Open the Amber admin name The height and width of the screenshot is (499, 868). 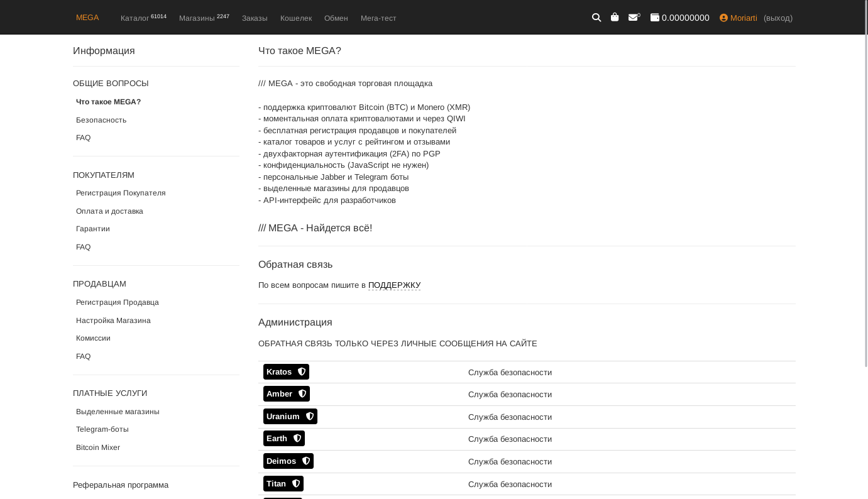pos(279,394)
